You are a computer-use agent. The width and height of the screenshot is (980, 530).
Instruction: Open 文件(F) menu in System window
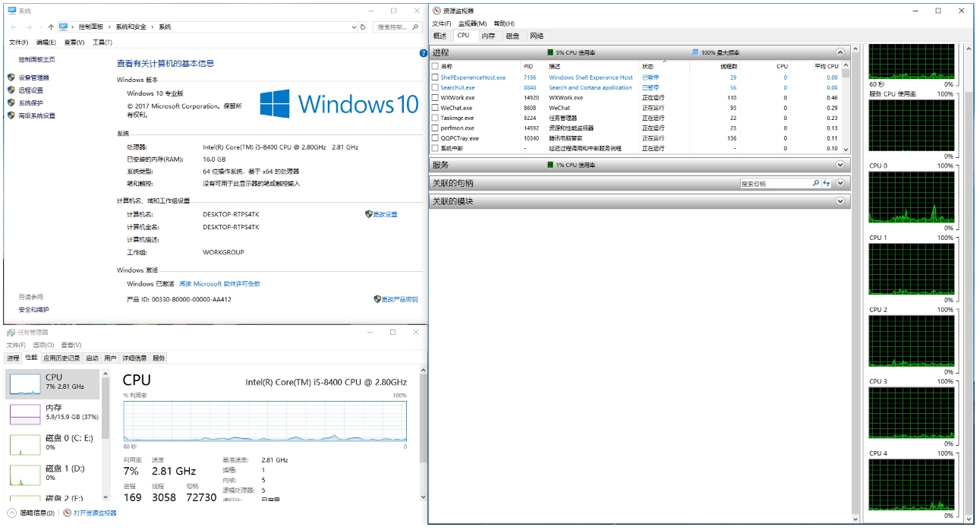point(18,43)
